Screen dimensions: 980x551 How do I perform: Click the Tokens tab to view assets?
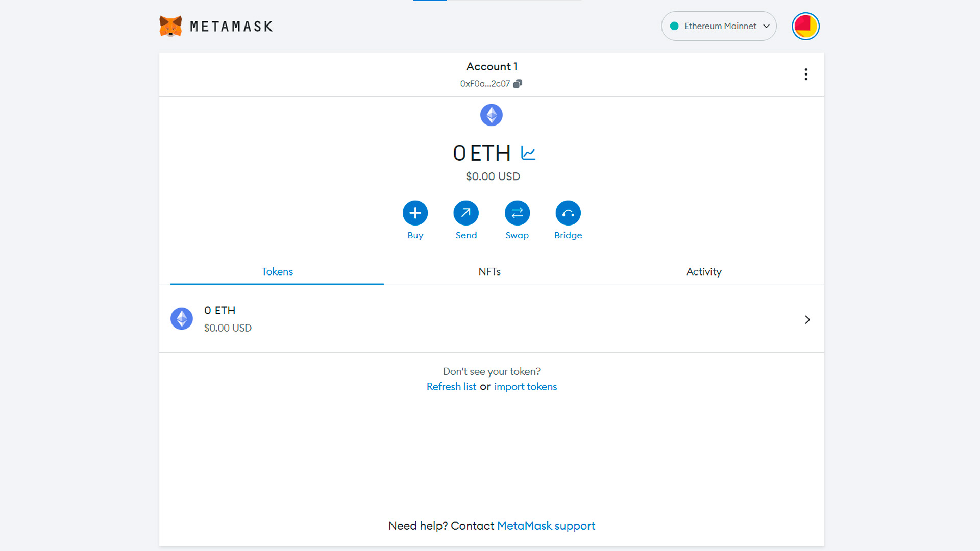277,271
